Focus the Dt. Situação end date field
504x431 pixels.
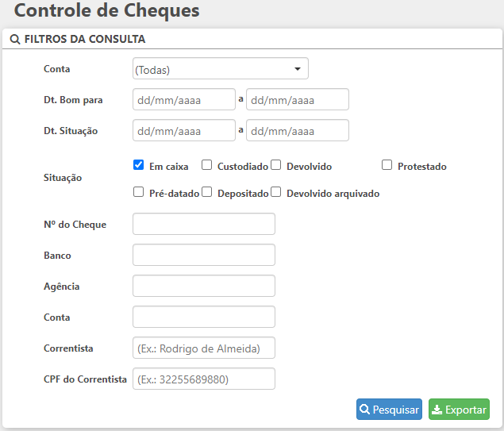coord(297,130)
